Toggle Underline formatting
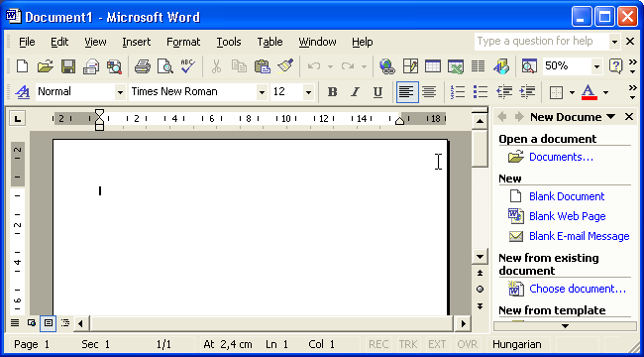Screen dimensions: 644x357 [x=377, y=92]
